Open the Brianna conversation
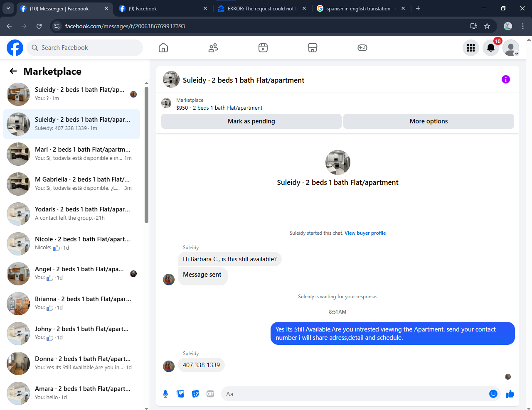532x410 pixels. (71, 304)
